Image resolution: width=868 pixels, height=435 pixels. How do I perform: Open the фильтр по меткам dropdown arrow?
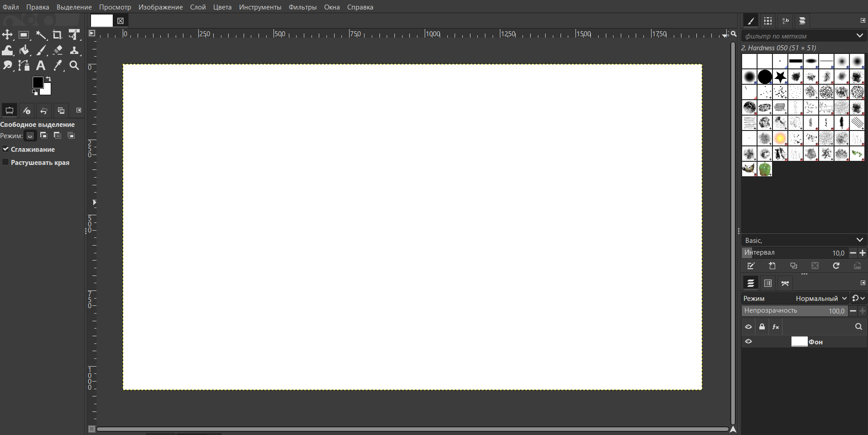click(x=859, y=36)
